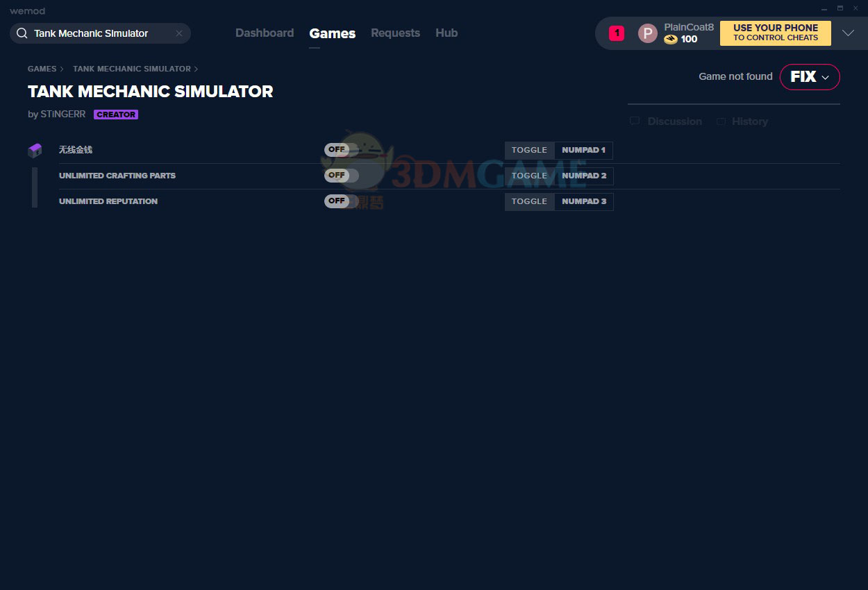Viewport: 868px width, 590px height.
Task: Open the Hub tab
Action: coord(446,33)
